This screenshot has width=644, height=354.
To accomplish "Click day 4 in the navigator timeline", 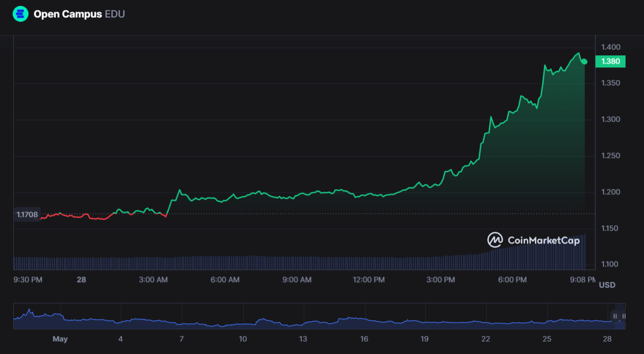I will [x=120, y=339].
